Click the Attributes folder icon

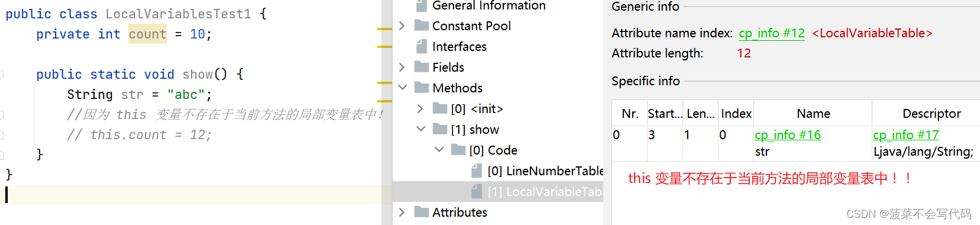(x=422, y=212)
